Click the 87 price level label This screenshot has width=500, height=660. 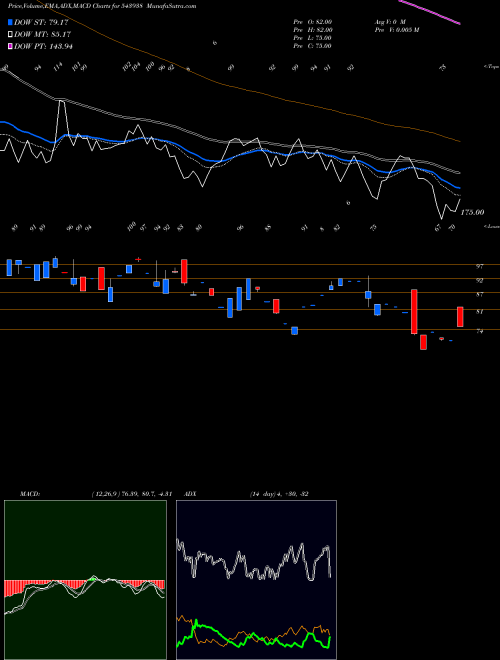tap(479, 294)
